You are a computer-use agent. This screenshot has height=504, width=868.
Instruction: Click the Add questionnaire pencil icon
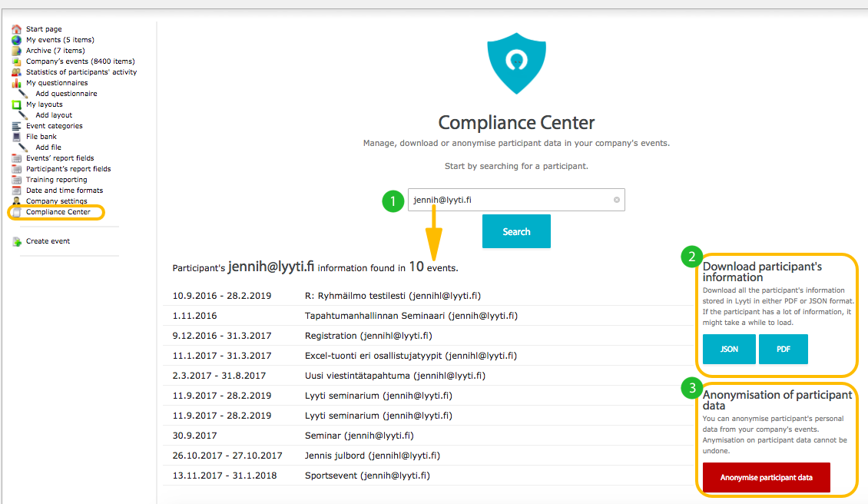(x=23, y=94)
